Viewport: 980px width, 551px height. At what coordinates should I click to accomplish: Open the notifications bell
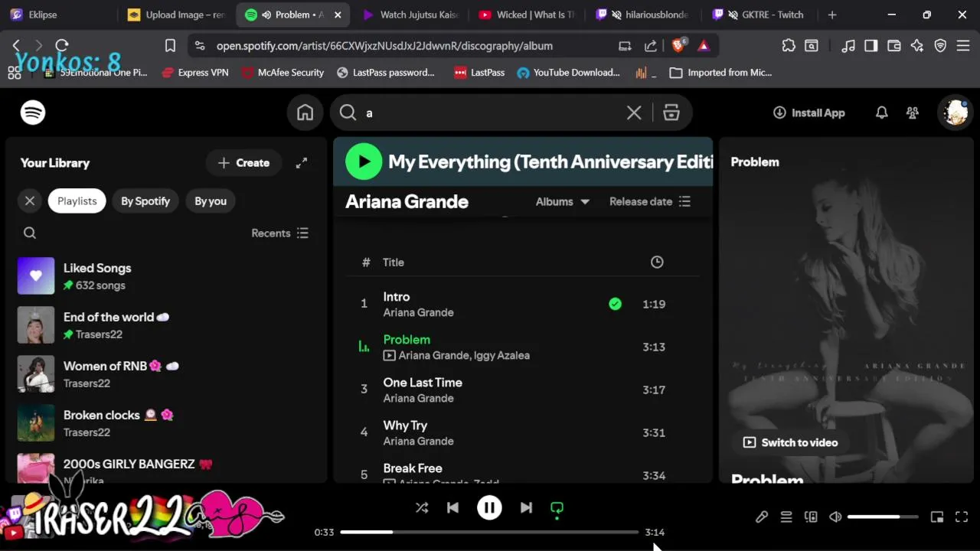point(882,112)
